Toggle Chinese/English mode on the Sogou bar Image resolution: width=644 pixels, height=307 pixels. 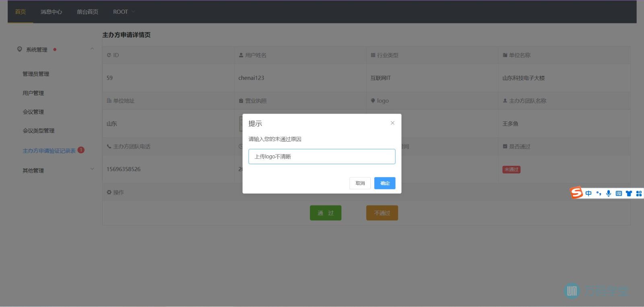click(x=588, y=194)
